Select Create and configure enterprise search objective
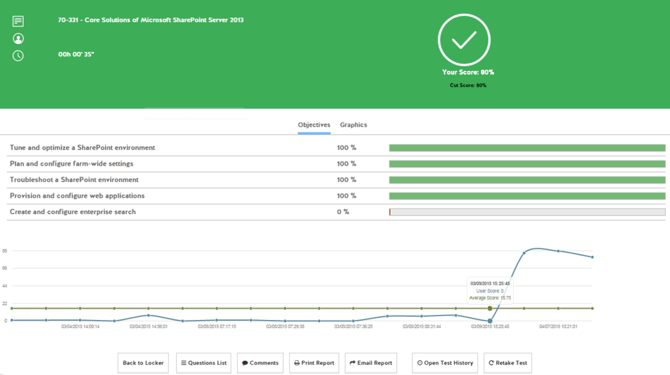 pos(73,212)
